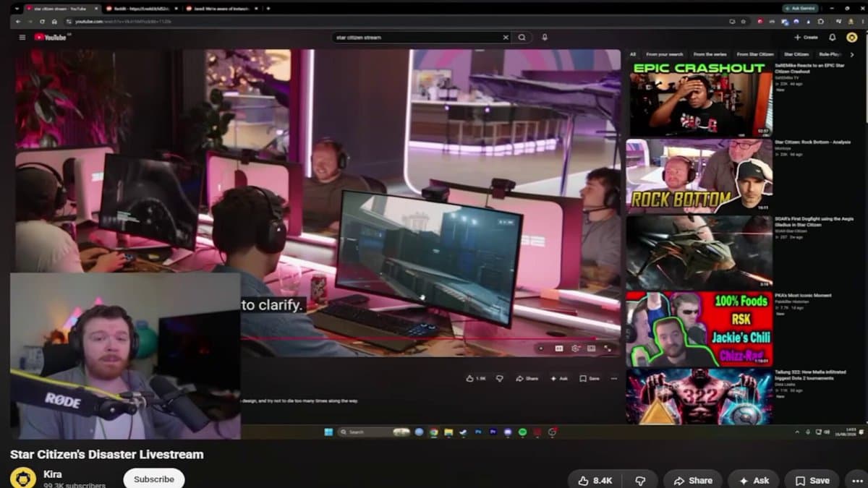Open settings gear in the inner video player
The image size is (868, 488).
(x=575, y=348)
